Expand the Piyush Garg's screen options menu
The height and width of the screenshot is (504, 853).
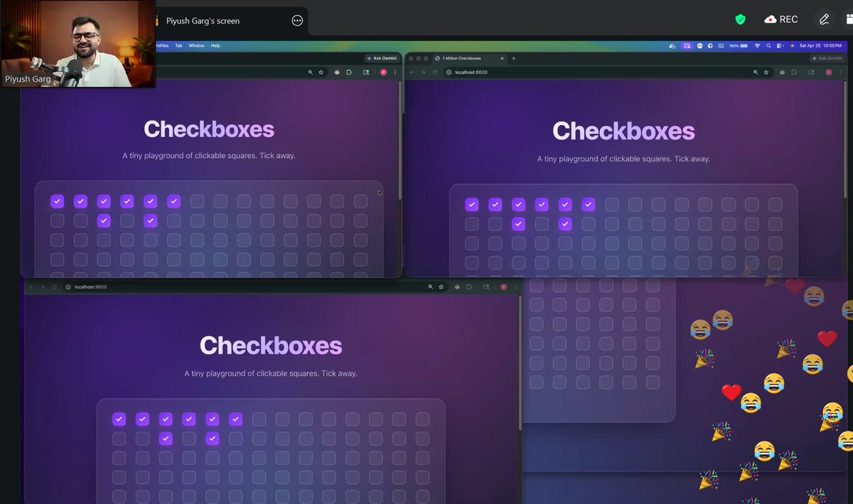click(297, 21)
